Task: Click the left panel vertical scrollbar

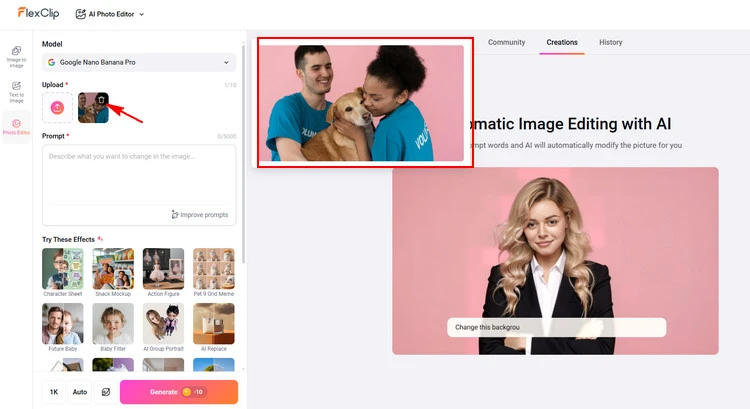Action: click(x=243, y=153)
